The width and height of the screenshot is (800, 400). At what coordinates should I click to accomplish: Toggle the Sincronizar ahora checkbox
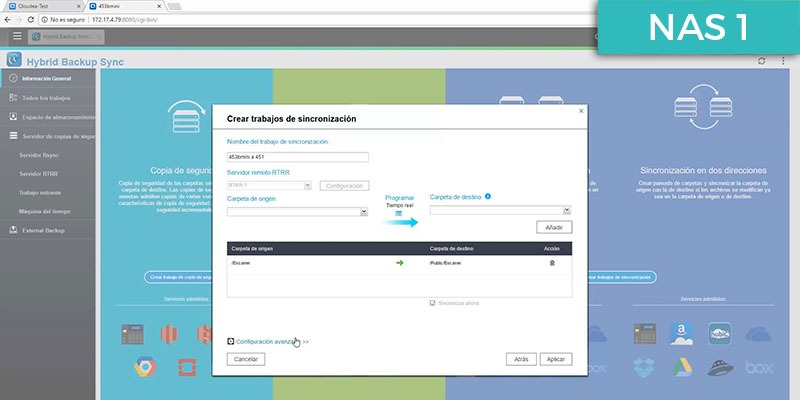click(433, 303)
